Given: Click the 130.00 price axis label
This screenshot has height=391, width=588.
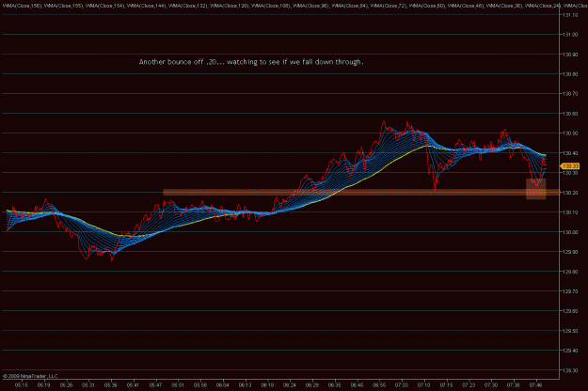Looking at the screenshot, I should [x=570, y=232].
